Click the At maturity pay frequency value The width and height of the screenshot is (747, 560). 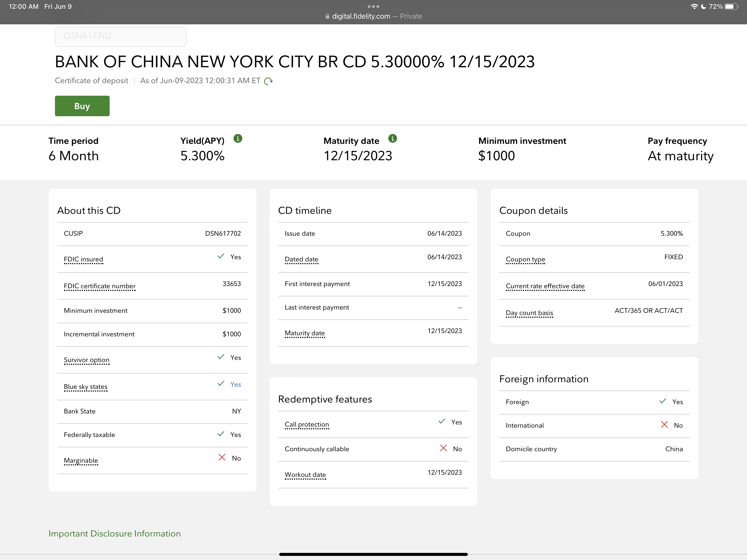(x=681, y=156)
